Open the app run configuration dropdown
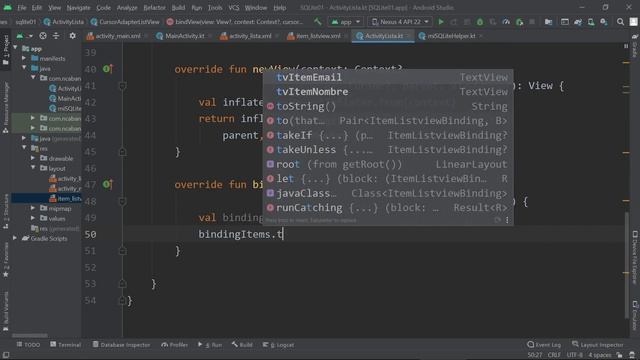640x360 pixels. tap(345, 22)
